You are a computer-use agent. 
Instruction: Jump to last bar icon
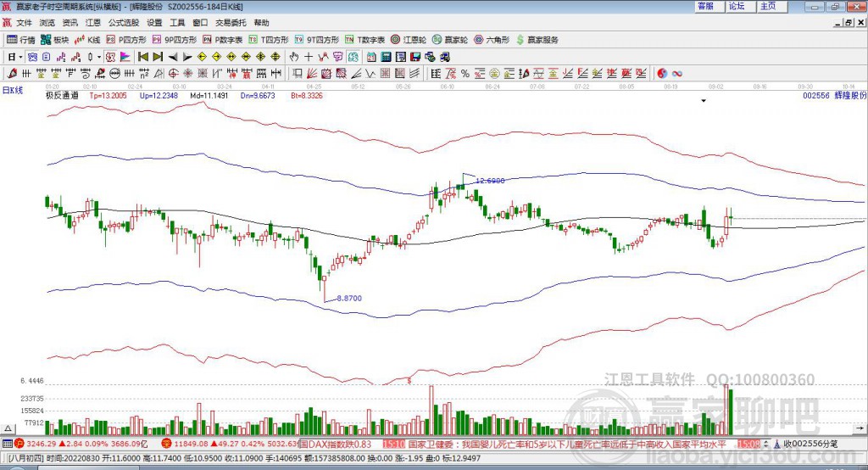click(x=158, y=57)
